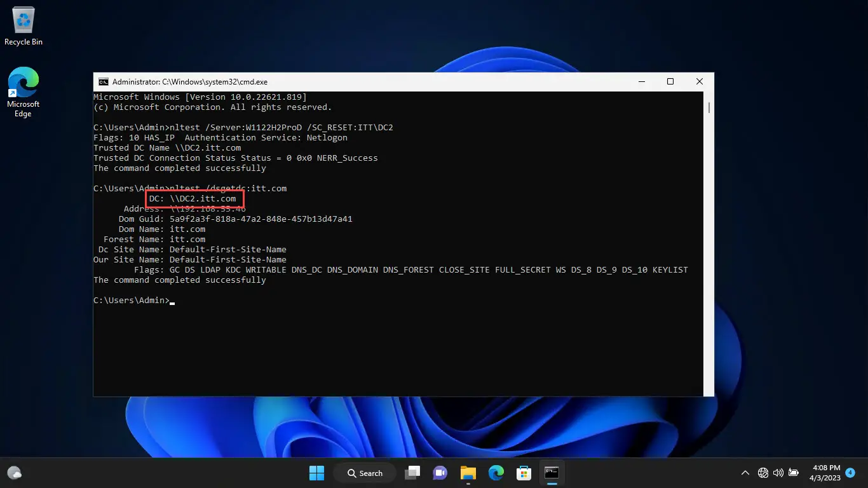868x488 pixels.
Task: Select the Microsoft Edge desktop shortcut
Action: tap(23, 92)
